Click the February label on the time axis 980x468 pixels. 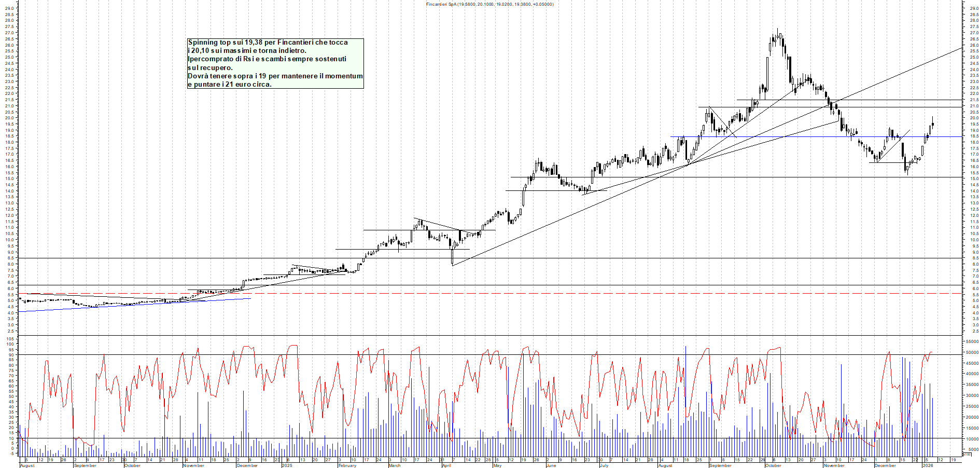pyautogui.click(x=347, y=465)
